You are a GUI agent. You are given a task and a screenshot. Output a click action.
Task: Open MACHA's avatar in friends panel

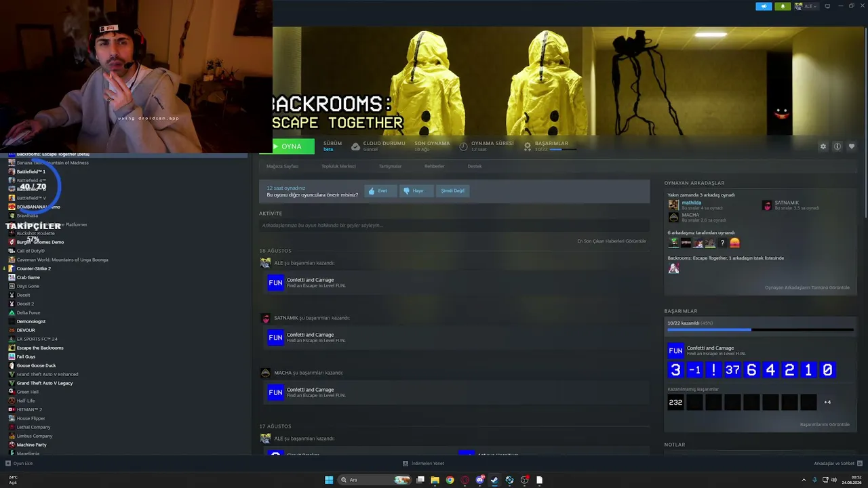[673, 218]
